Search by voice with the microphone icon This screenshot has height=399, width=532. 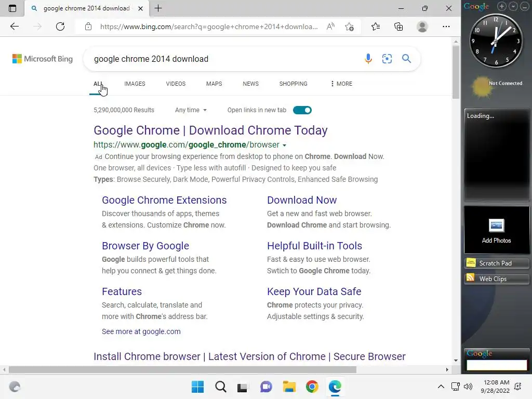coord(368,59)
